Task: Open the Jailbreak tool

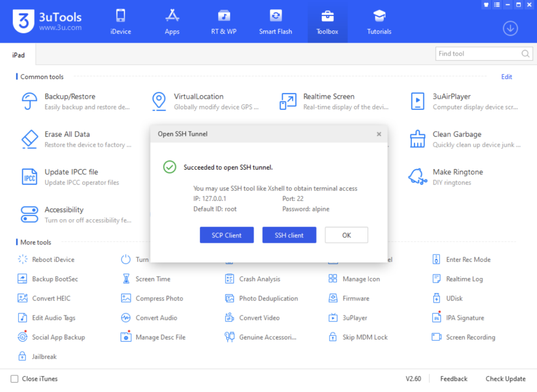Action: 37,356
